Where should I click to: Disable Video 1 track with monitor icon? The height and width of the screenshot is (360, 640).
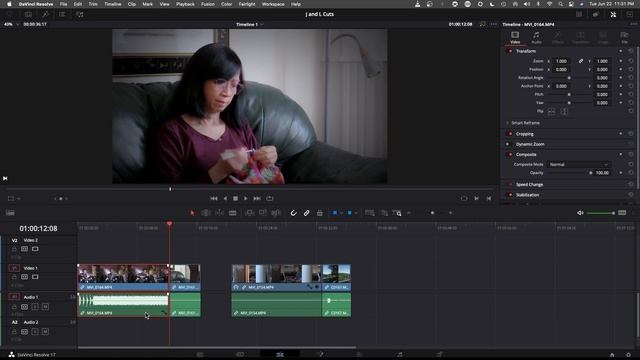click(x=35, y=277)
